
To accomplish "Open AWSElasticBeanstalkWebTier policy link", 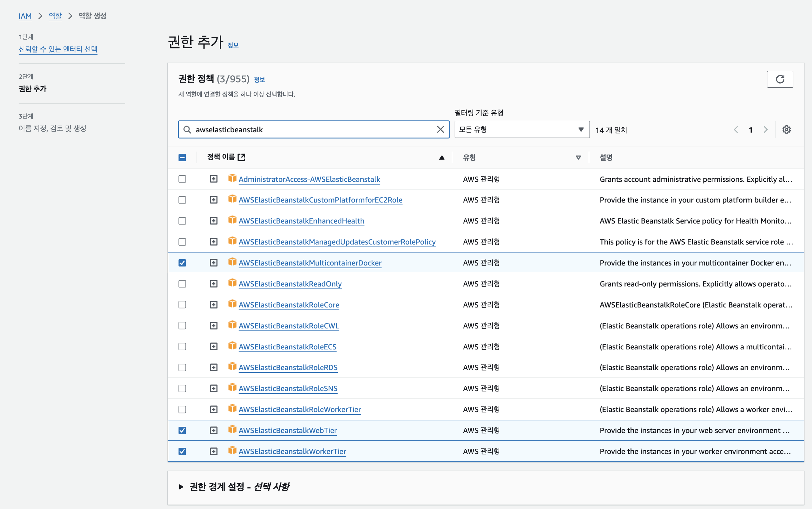I will 287,430.
